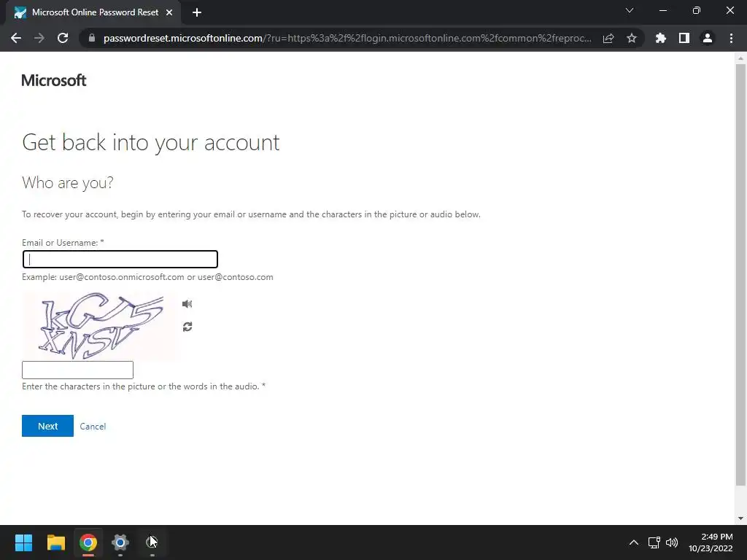This screenshot has height=560, width=747.
Task: Click the address bar URL
Action: pos(347,38)
